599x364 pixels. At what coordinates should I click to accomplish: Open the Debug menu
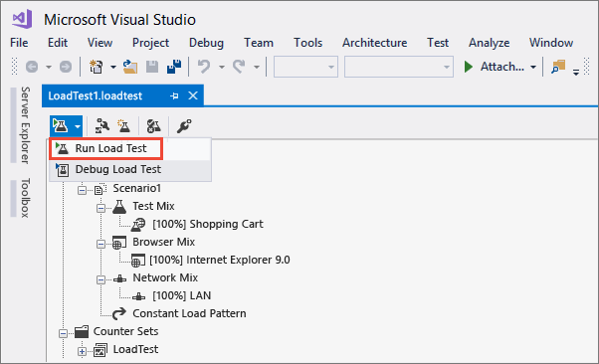click(x=206, y=43)
